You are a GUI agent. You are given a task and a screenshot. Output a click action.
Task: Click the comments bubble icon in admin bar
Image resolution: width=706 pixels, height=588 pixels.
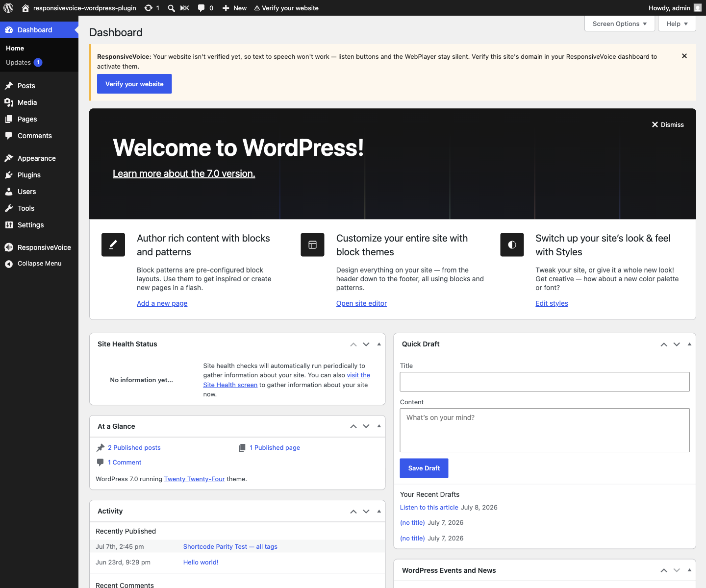point(201,8)
